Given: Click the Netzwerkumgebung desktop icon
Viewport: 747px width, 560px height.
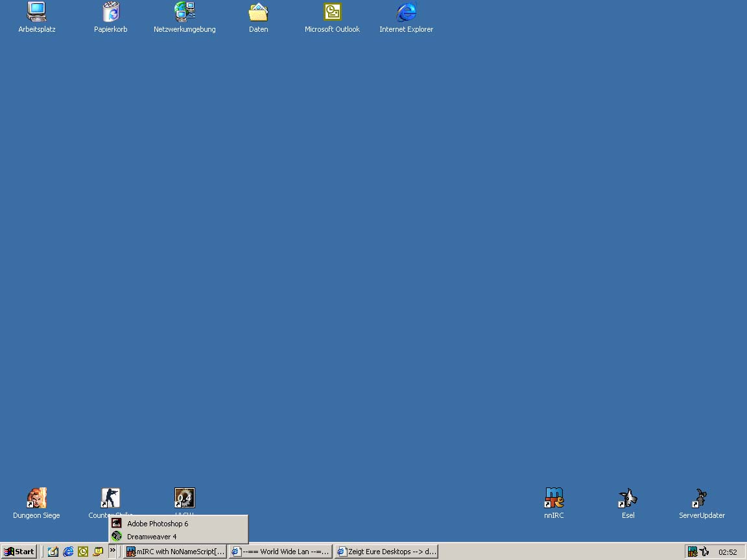Looking at the screenshot, I should point(185,13).
